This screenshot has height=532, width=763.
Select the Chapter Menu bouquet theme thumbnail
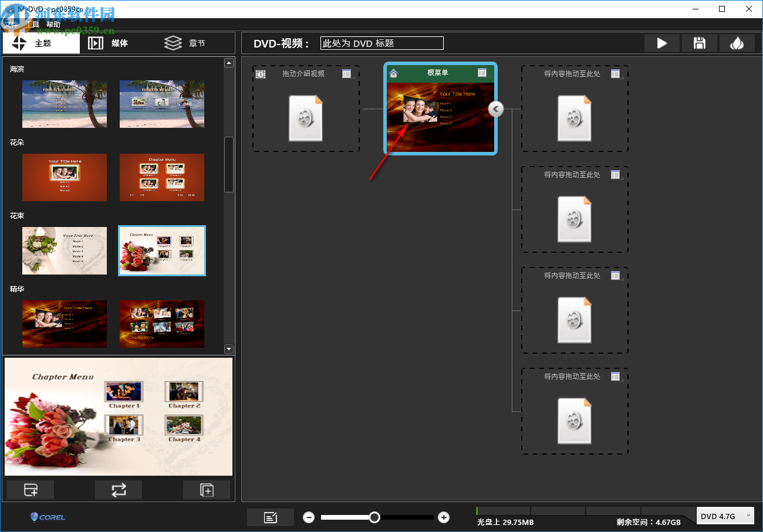(x=161, y=250)
